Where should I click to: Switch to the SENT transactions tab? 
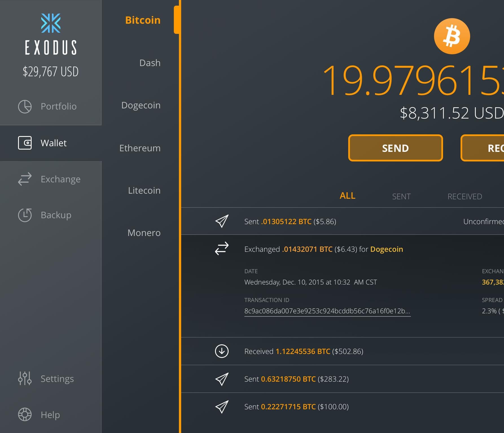point(401,196)
